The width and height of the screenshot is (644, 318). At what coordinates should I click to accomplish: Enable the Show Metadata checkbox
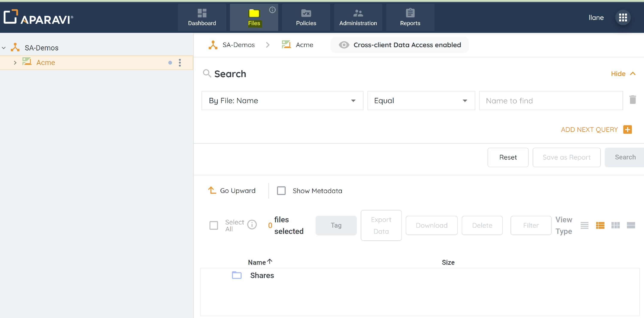pyautogui.click(x=281, y=191)
